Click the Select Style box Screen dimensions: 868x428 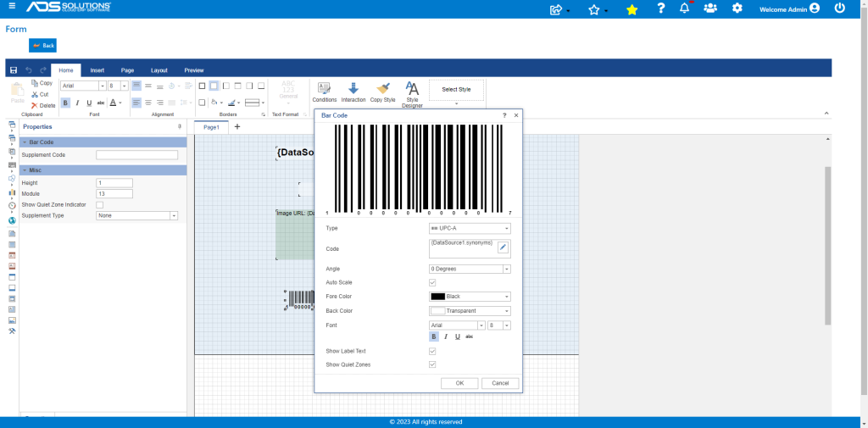click(x=457, y=90)
